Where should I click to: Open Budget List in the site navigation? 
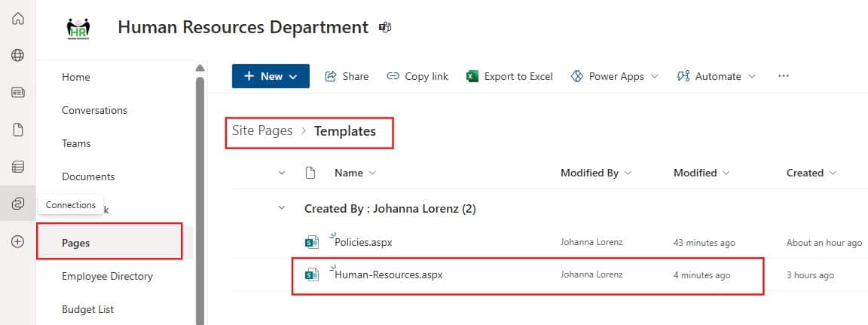[x=88, y=309]
